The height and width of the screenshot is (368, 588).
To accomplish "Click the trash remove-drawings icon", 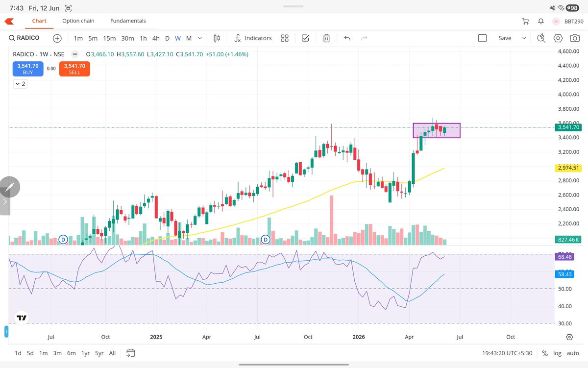I will 326,38.
